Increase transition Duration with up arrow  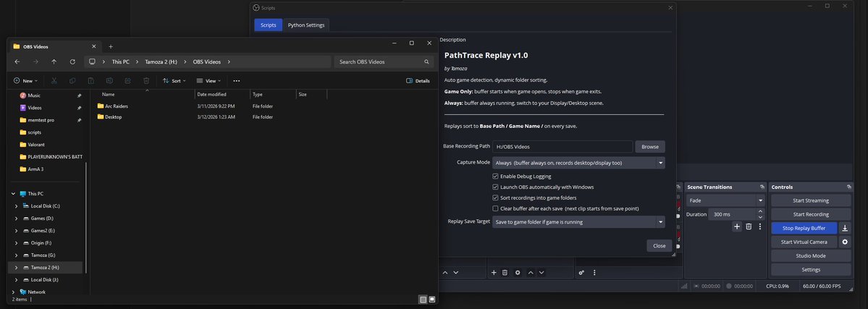(761, 211)
